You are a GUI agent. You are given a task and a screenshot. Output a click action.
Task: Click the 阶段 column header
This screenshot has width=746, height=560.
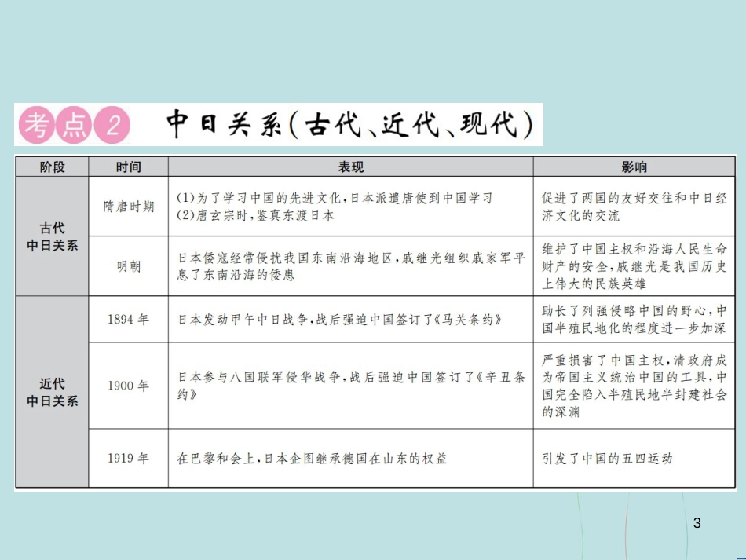point(53,167)
